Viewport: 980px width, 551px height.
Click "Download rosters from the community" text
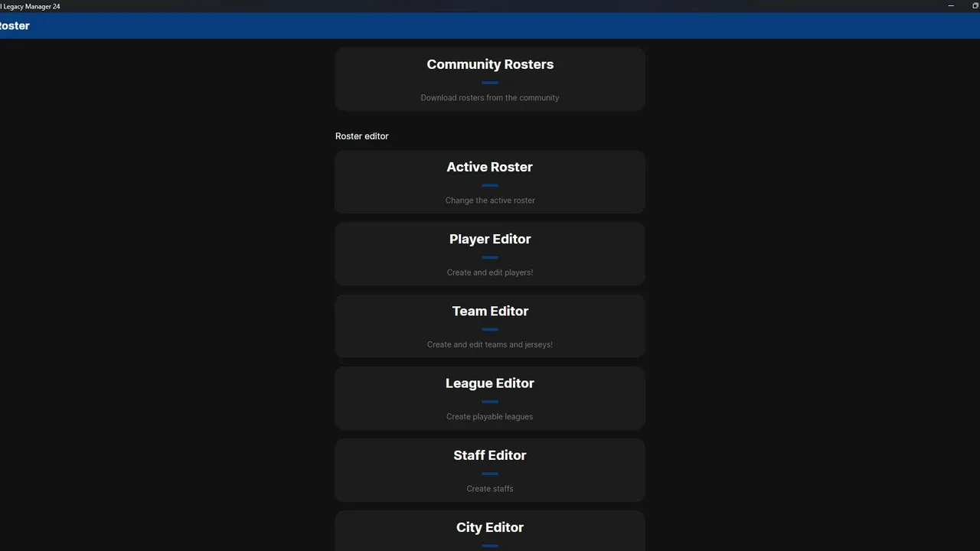pyautogui.click(x=490, y=98)
